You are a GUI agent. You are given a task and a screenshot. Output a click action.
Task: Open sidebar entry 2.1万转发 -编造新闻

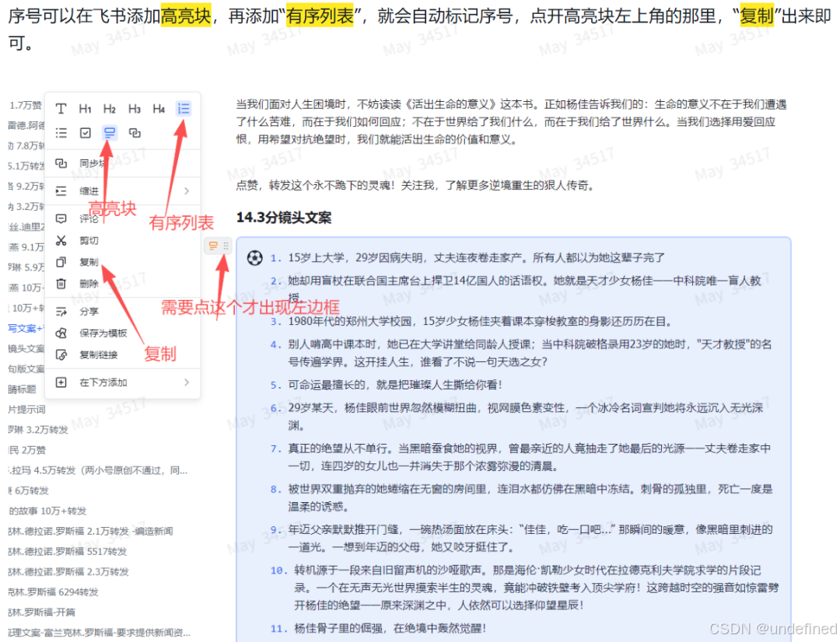pos(90,532)
